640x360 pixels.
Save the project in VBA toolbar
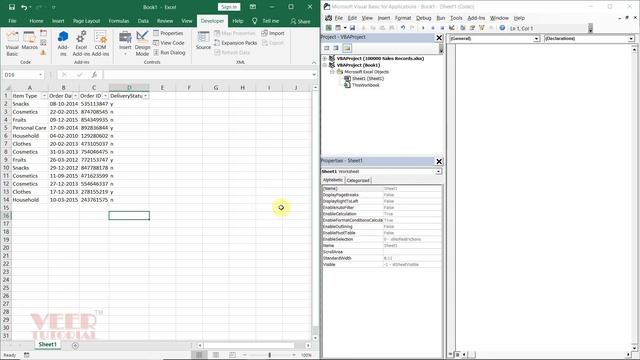coord(352,28)
